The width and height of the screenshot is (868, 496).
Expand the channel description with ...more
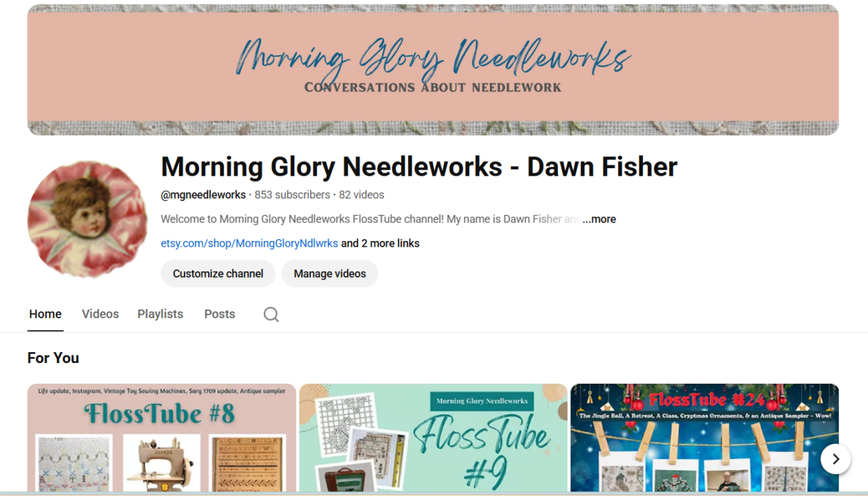[x=599, y=219]
